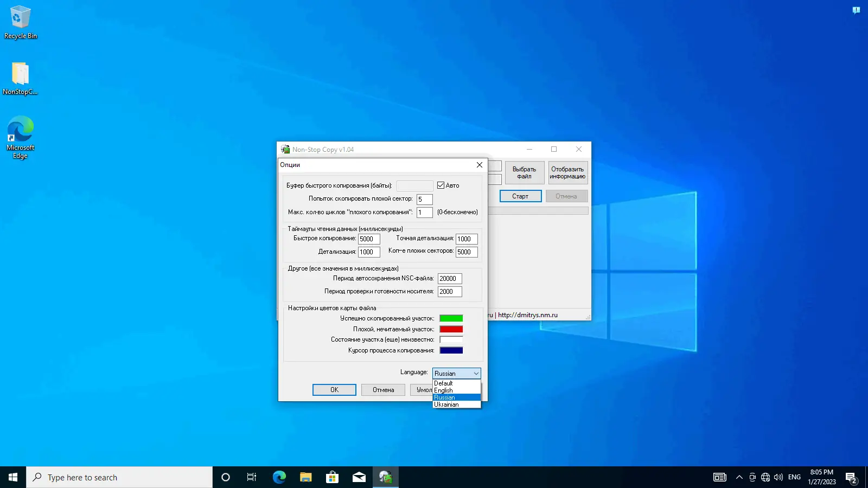
Task: Minimize the Non-Stop Copy window
Action: coord(529,149)
